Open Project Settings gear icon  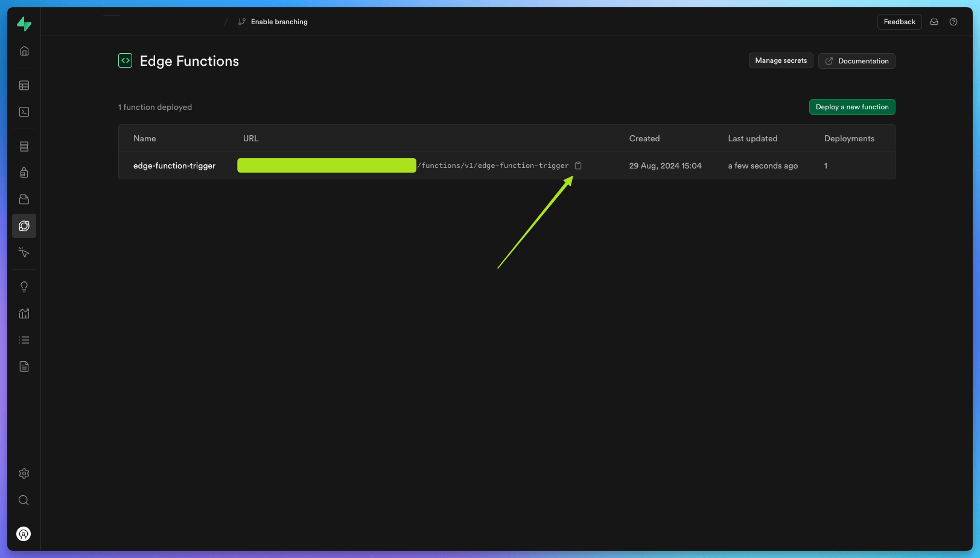tap(24, 473)
